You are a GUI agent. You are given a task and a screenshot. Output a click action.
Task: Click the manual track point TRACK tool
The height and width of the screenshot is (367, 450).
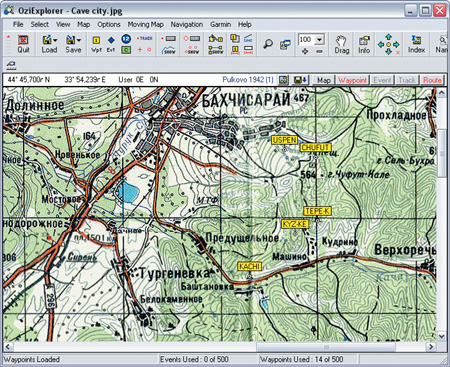pyautogui.click(x=144, y=38)
